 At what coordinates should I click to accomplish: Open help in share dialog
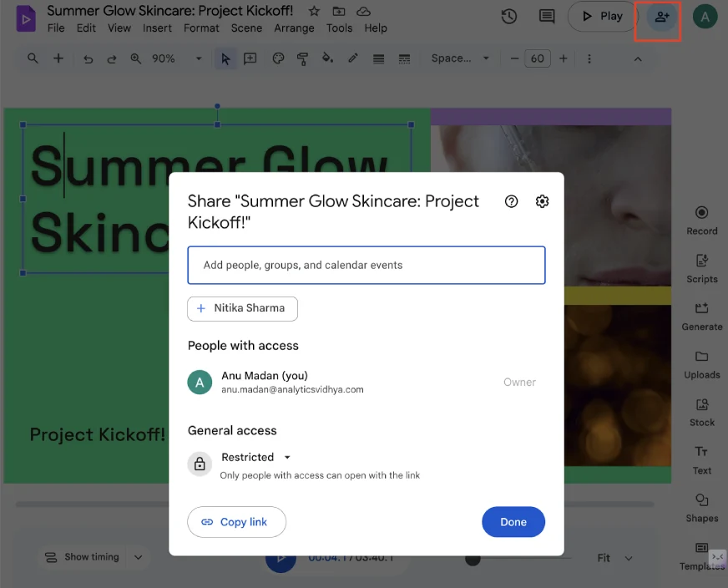(511, 201)
